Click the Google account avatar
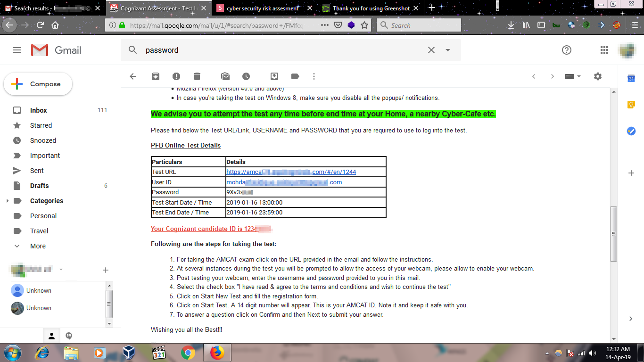Viewport: 644px width, 362px height. (627, 50)
